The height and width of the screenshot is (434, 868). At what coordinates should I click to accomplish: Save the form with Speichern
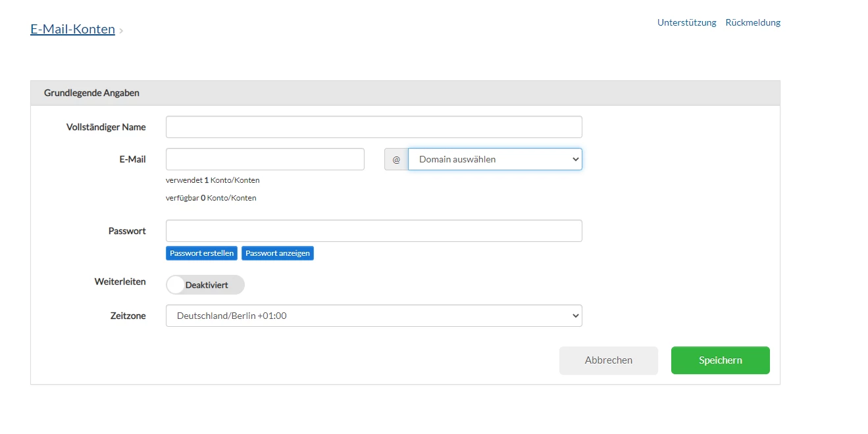click(721, 360)
